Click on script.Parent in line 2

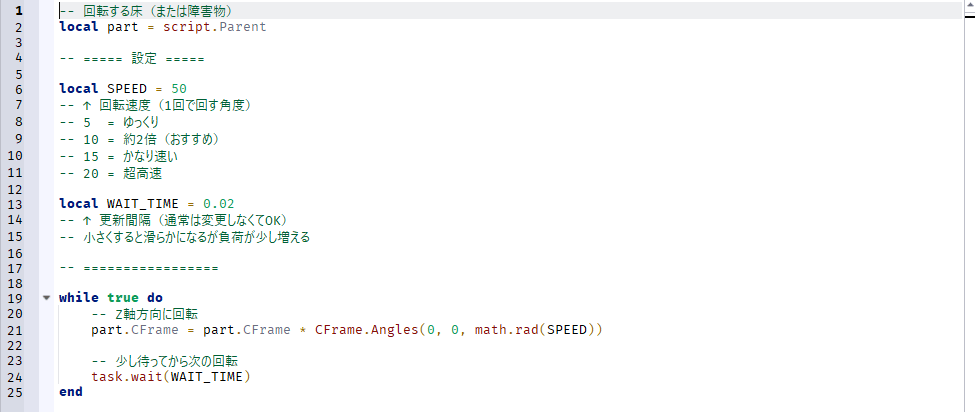click(215, 27)
